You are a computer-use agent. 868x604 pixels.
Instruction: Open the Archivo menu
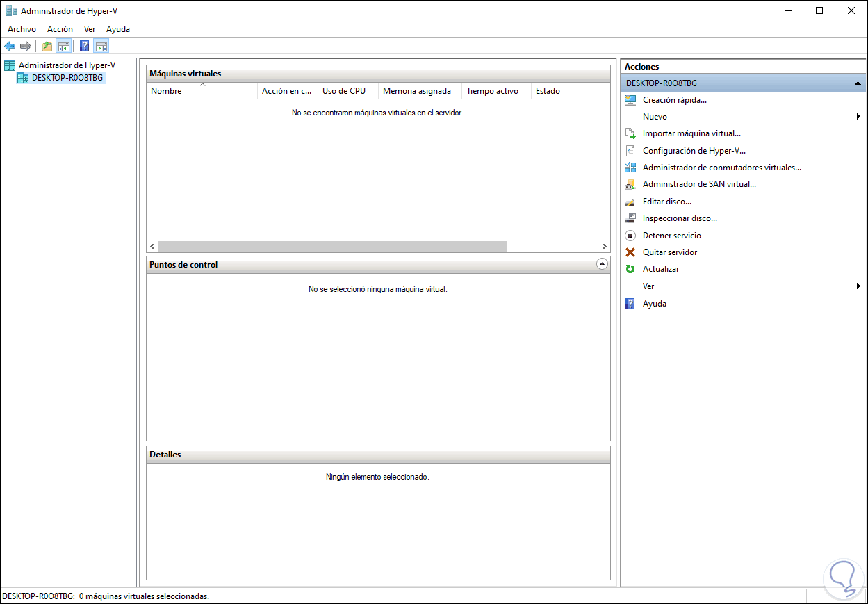click(22, 29)
